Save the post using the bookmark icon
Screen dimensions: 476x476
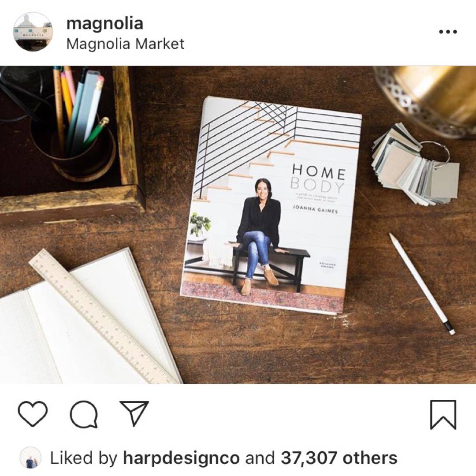pos(443,415)
